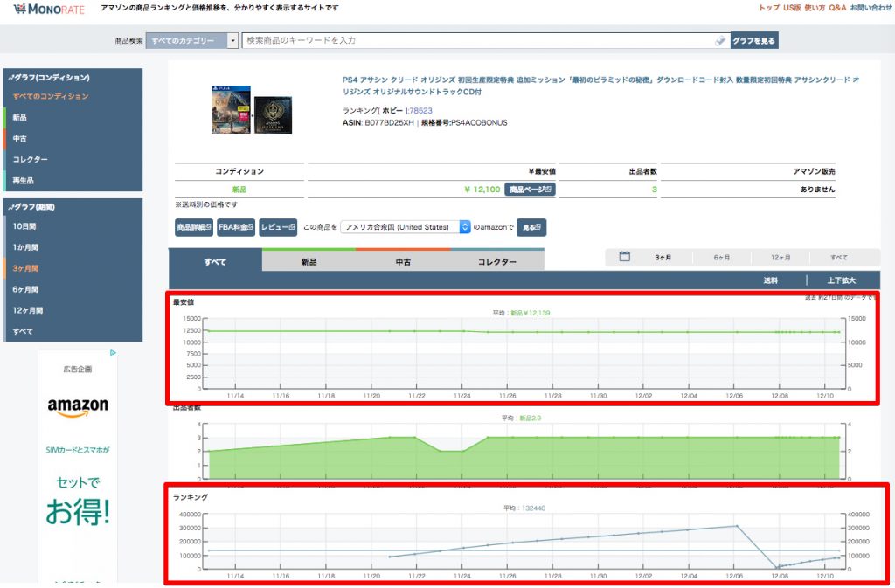Screen dimensions: 895x588
Task: Click the ランキング chart title
Action: 191,497
